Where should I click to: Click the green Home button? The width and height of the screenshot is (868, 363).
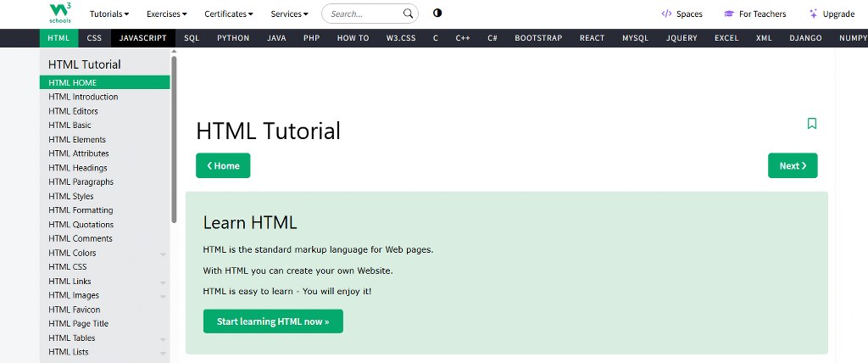coord(223,165)
